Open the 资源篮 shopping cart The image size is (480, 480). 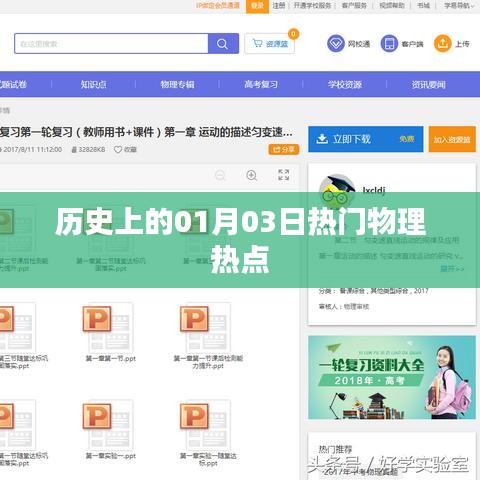pos(270,43)
